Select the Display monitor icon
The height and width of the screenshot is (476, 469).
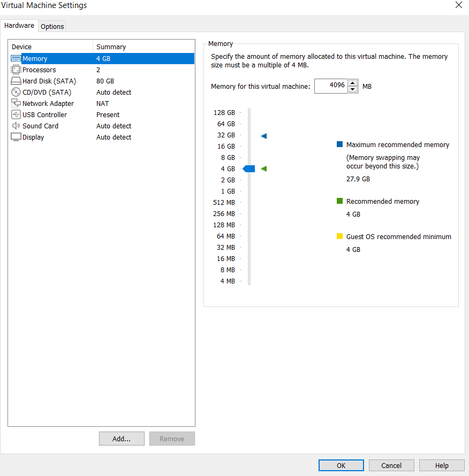pyautogui.click(x=16, y=137)
